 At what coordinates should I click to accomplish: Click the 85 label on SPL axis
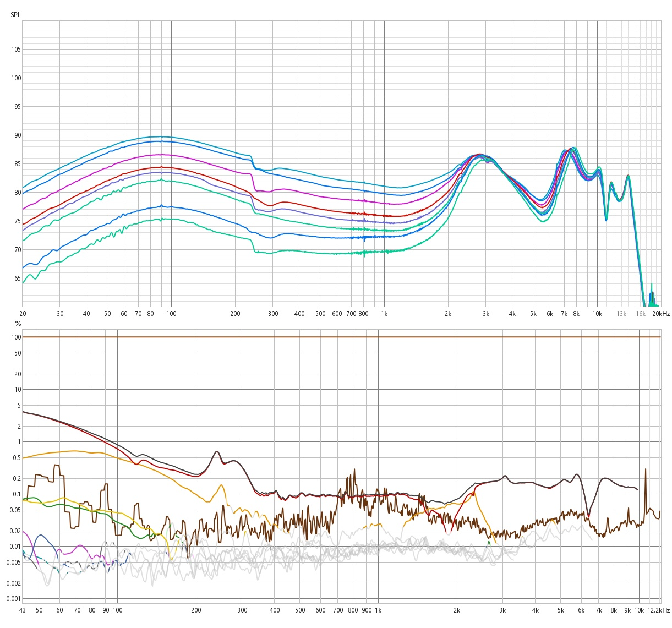click(x=18, y=164)
